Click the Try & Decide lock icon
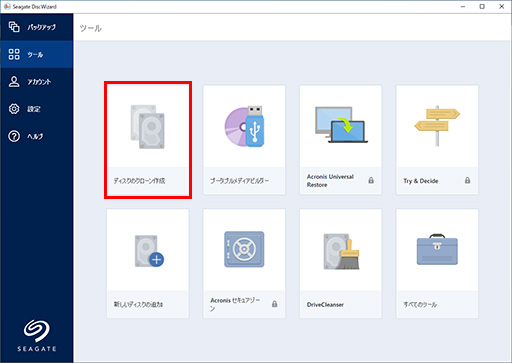This screenshot has width=512, height=363. 467,180
